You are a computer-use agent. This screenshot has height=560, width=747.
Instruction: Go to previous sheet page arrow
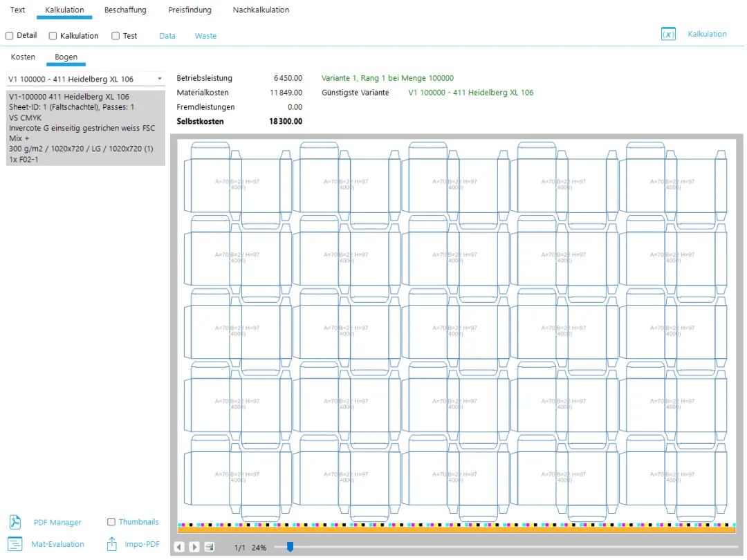click(x=179, y=547)
